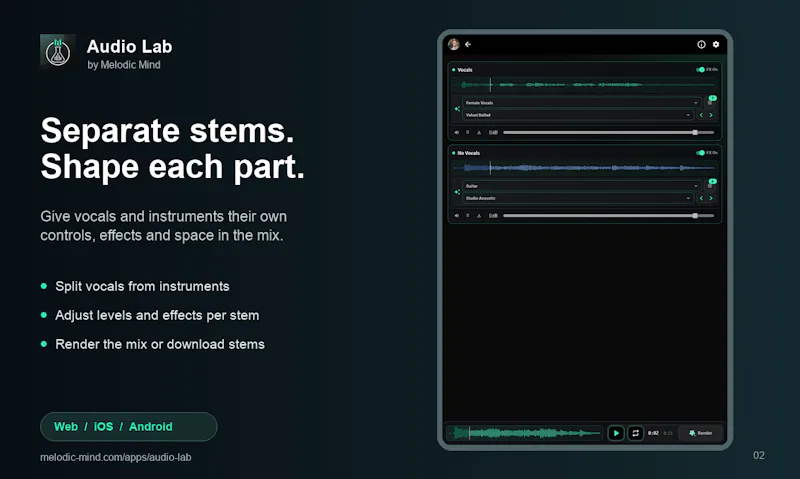Image resolution: width=800 pixels, height=479 pixels.
Task: Solo the No Vocals stem with S button
Action: click(467, 215)
